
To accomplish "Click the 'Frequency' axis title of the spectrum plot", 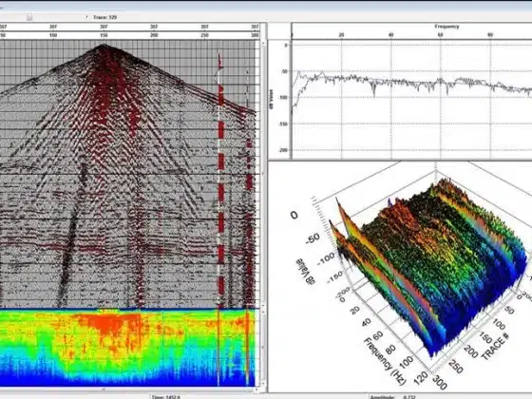I will tap(446, 27).
